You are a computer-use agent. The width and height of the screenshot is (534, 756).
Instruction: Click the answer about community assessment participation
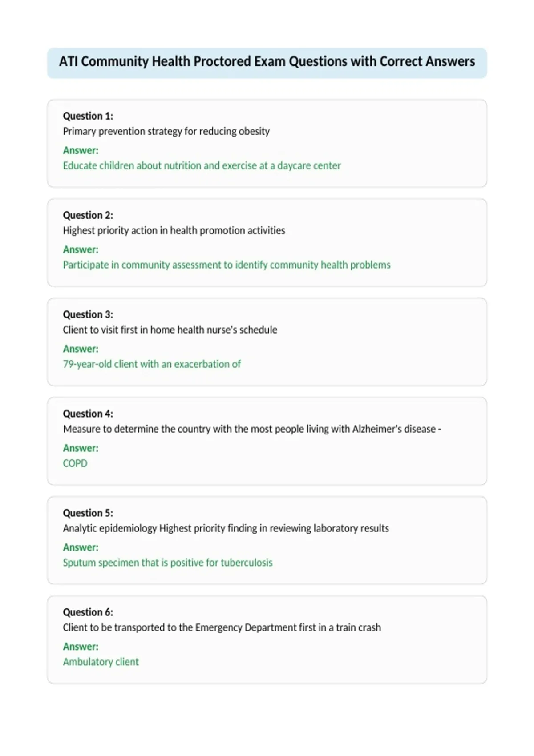pyautogui.click(x=227, y=265)
